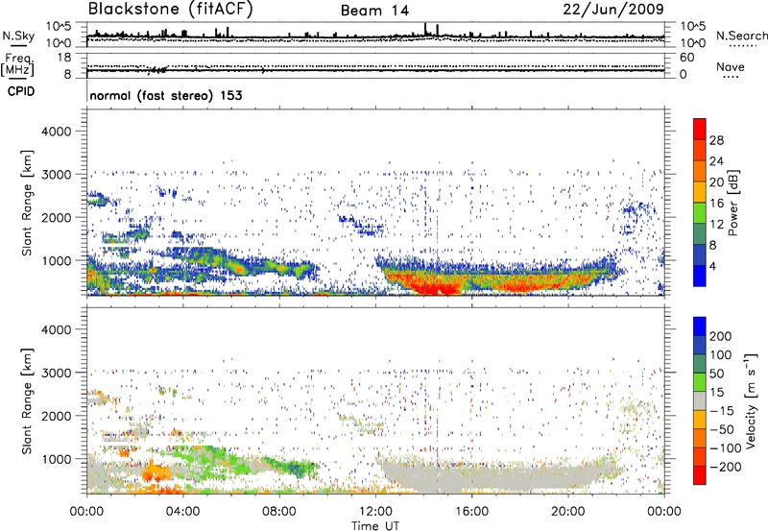Click the '16' label on power colorbar
The width and height of the screenshot is (768, 532).
click(x=716, y=204)
